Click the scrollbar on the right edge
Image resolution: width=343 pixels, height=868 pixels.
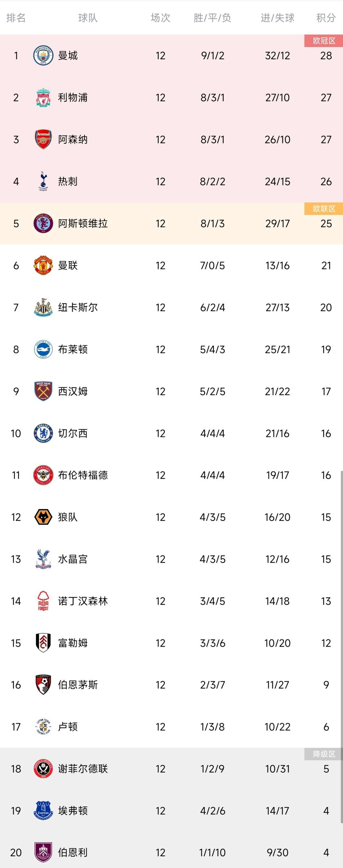point(342,640)
